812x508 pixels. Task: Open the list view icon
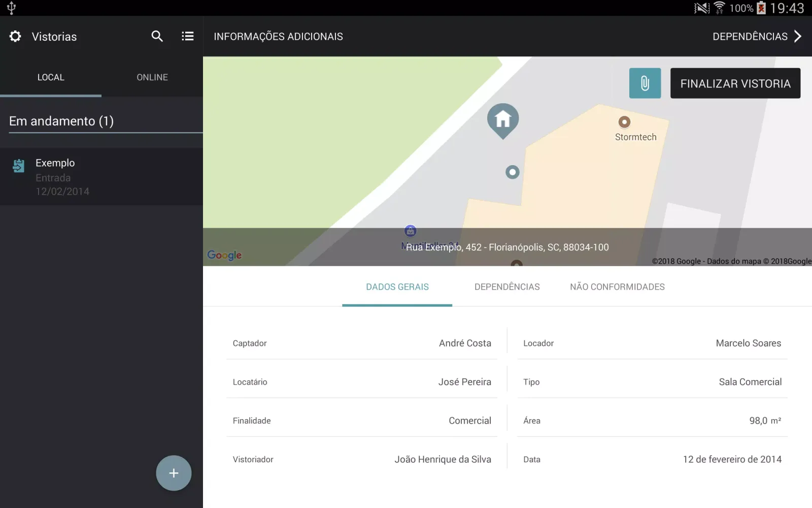coord(188,36)
